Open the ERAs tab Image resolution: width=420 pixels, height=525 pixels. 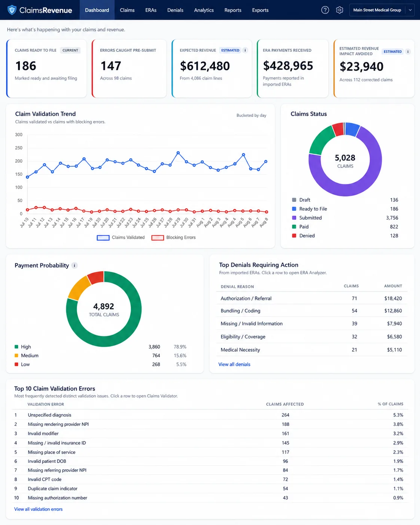coord(151,10)
